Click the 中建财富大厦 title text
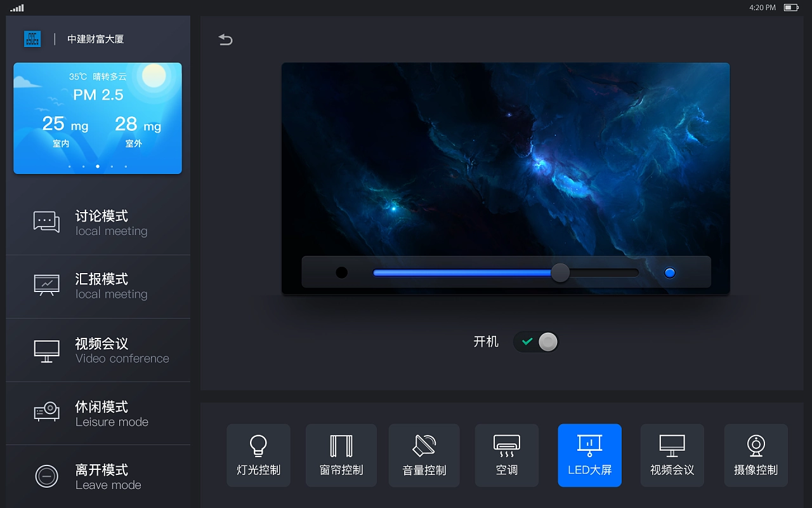 pos(96,39)
